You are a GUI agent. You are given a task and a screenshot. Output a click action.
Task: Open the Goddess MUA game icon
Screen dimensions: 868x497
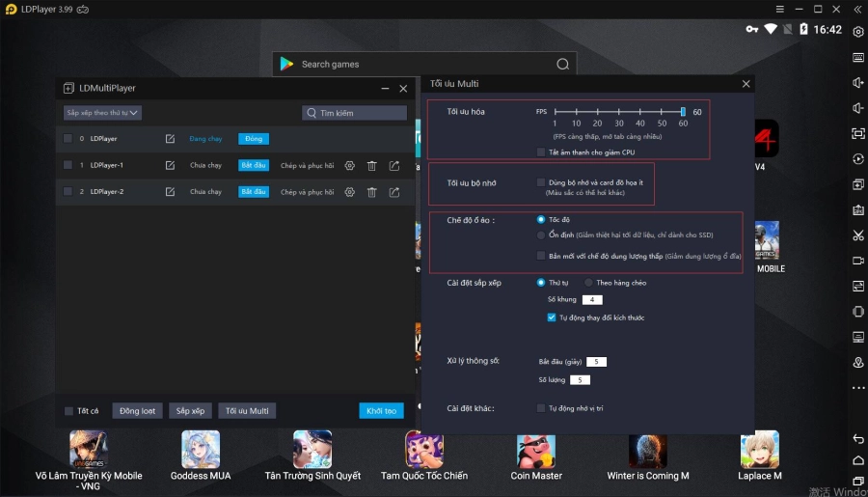[x=201, y=450]
